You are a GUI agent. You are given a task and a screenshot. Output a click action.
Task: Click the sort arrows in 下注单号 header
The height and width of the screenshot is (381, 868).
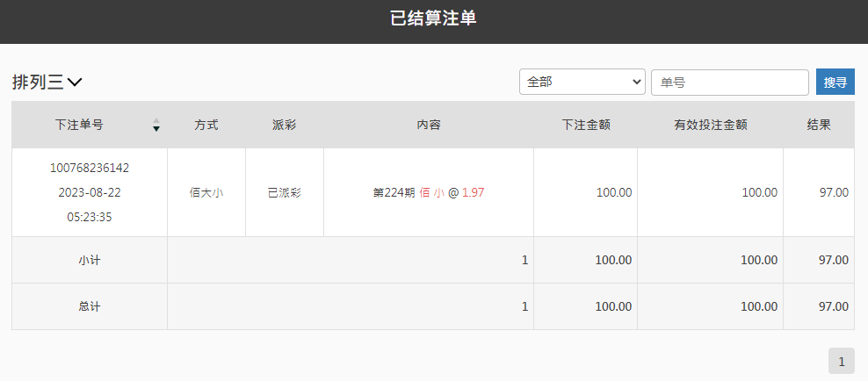point(156,125)
